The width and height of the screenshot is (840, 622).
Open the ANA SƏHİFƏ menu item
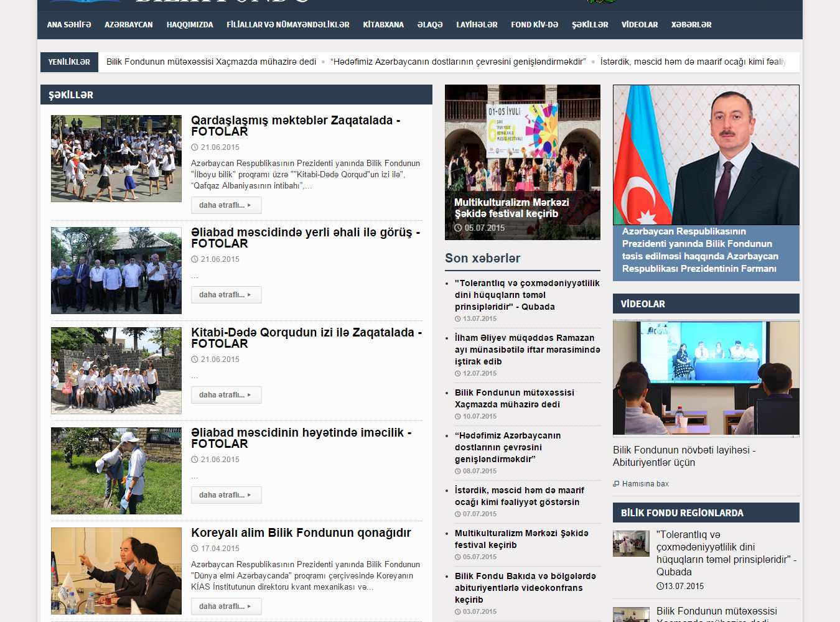click(69, 25)
